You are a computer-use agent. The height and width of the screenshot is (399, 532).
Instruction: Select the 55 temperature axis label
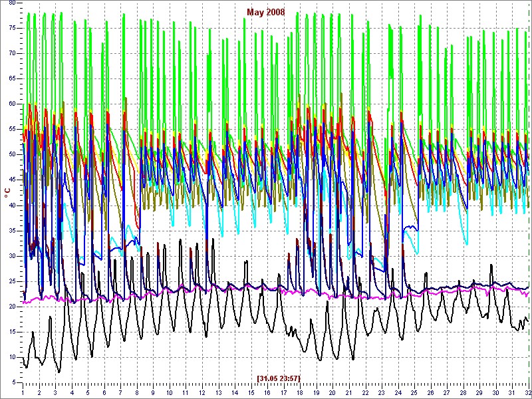[x=13, y=130]
